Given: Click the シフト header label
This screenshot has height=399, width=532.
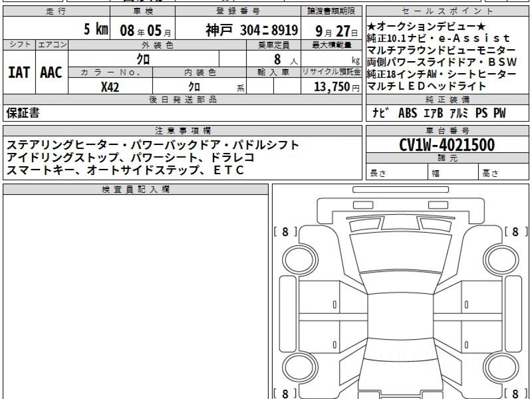Looking at the screenshot, I should 19,45.
